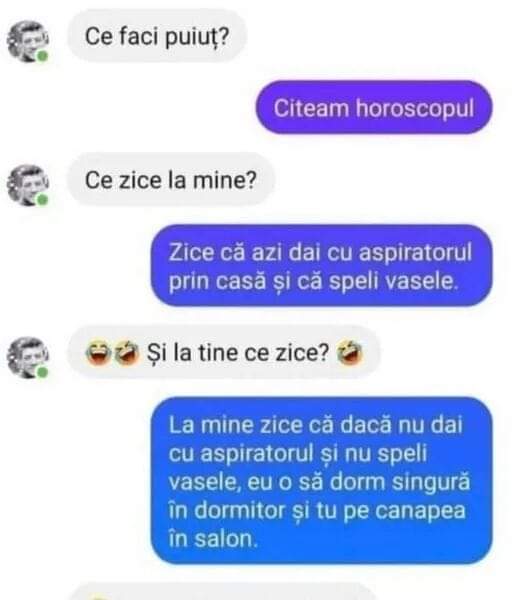Click the online status dot on third avatar
This screenshot has width=514, height=600.
(x=42, y=372)
